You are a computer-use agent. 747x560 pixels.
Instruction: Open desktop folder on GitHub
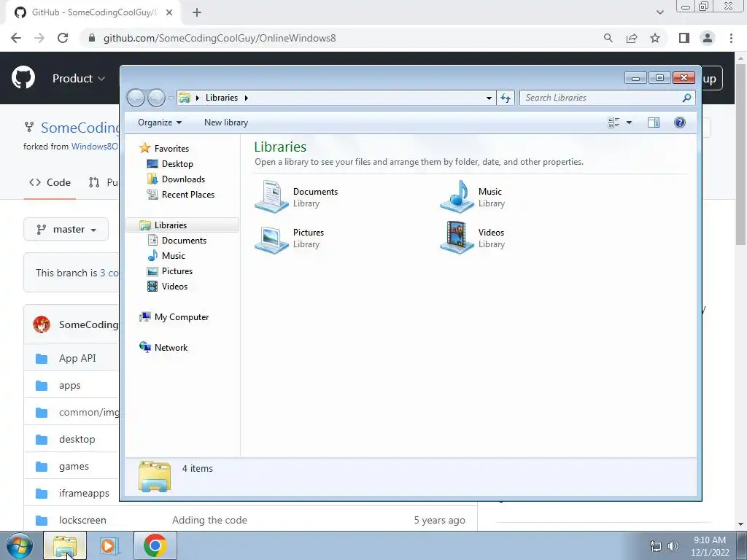[77, 440]
